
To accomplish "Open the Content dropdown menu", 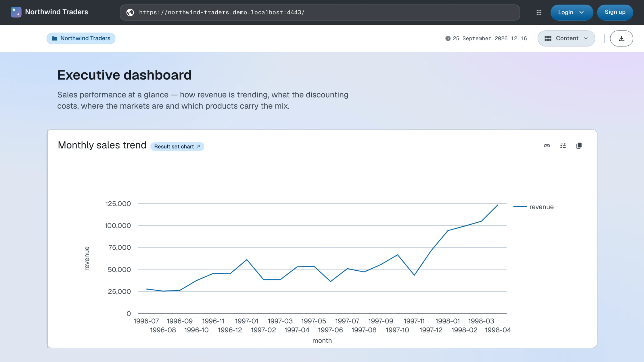I will [566, 38].
